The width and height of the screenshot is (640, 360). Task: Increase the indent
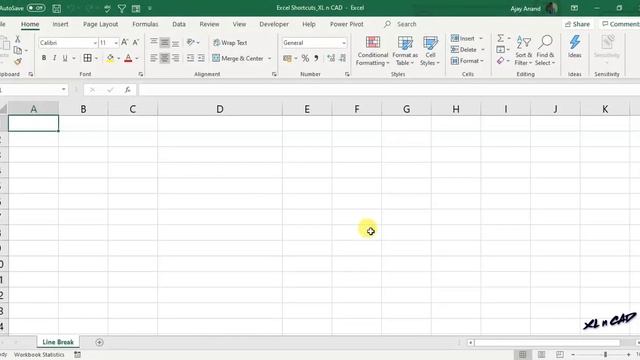pyautogui.click(x=201, y=58)
